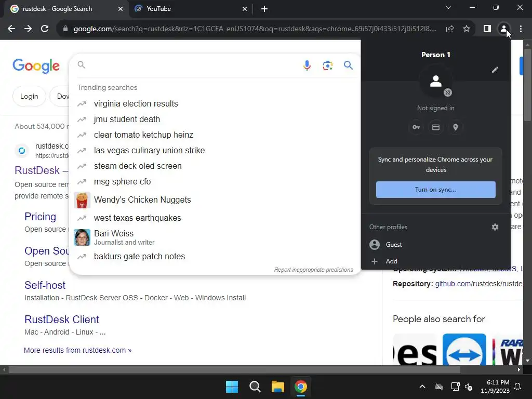Search by image with Google Lens
Screen dimensions: 532x399
coord(328,65)
